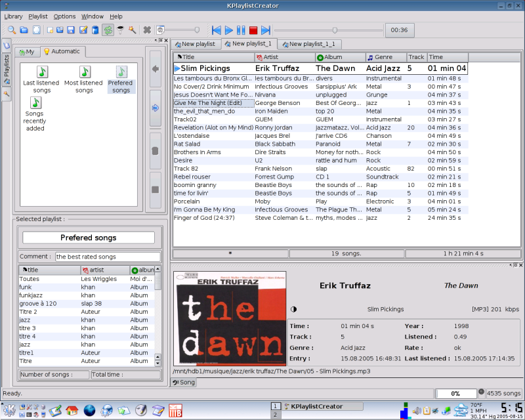Viewport: 525px width, 420px height.
Task: Click the fullscreen frame toolbar icon
Action: click(36, 30)
